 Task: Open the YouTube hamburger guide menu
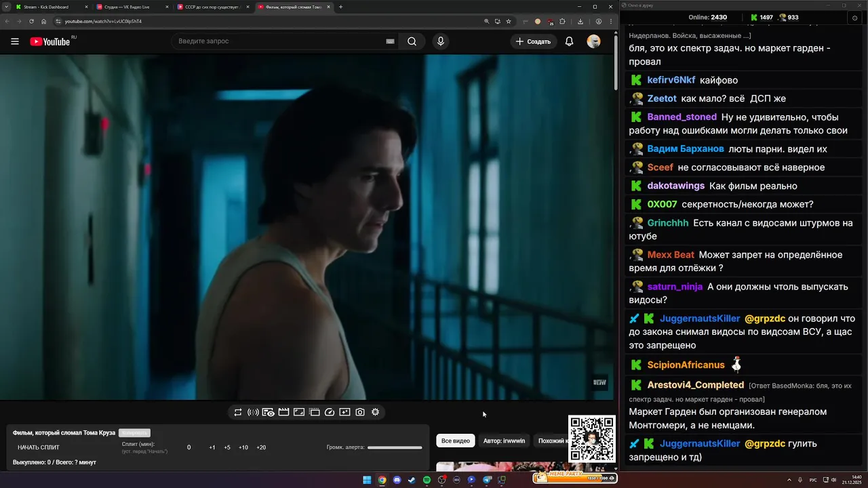click(15, 41)
